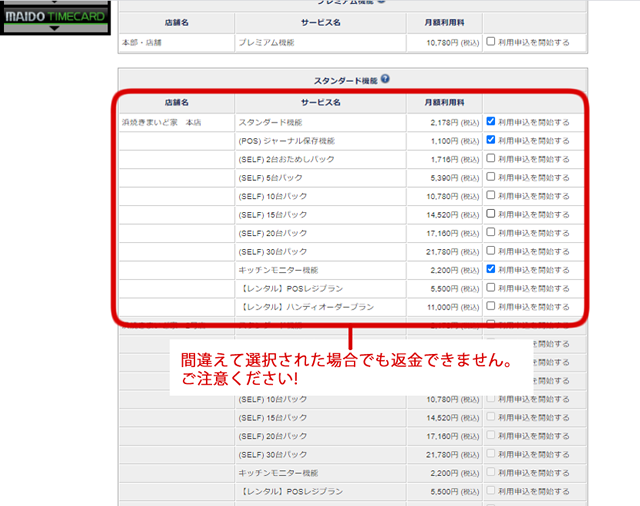Tick the unchecked キッチンモニター機能 box below the warning
The height and width of the screenshot is (506, 640).
(x=491, y=472)
